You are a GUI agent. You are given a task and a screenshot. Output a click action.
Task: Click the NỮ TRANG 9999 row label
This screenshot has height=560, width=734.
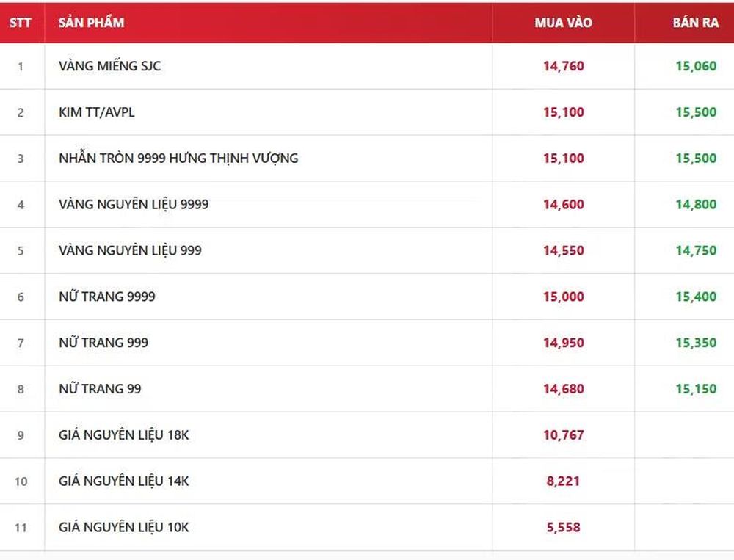(x=106, y=297)
